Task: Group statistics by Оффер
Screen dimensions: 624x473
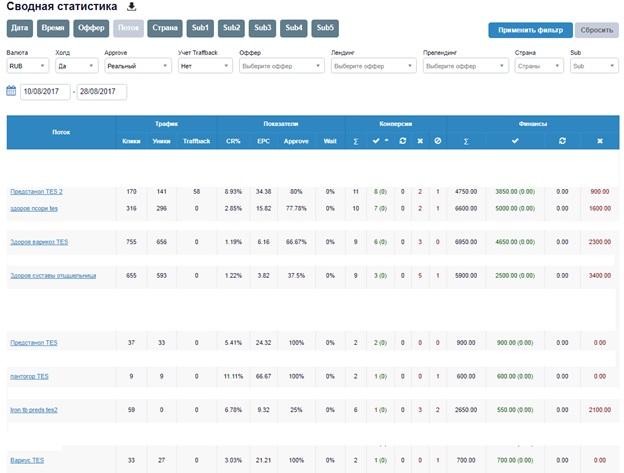Action: [91, 28]
